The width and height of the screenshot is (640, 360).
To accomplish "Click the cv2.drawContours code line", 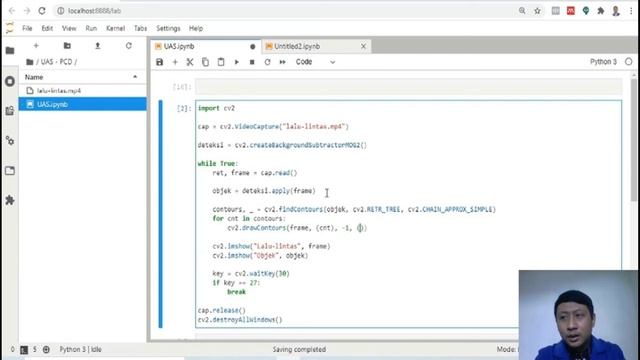I will [297, 228].
